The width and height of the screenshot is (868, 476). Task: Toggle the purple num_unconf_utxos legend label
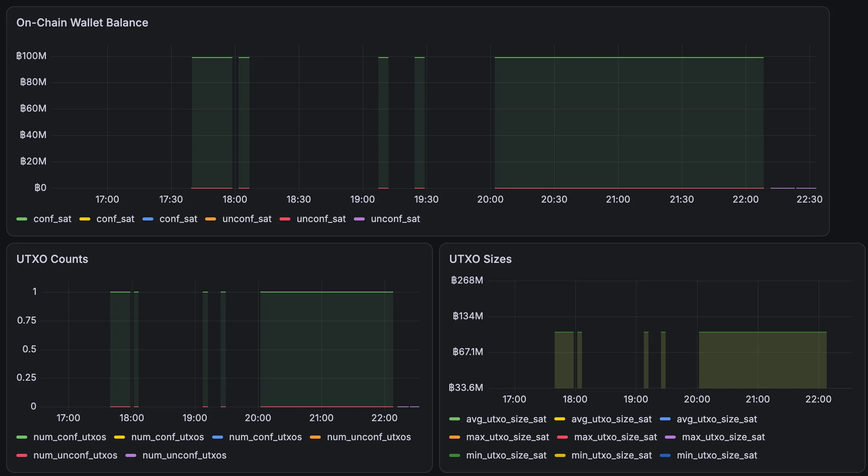pyautogui.click(x=184, y=455)
